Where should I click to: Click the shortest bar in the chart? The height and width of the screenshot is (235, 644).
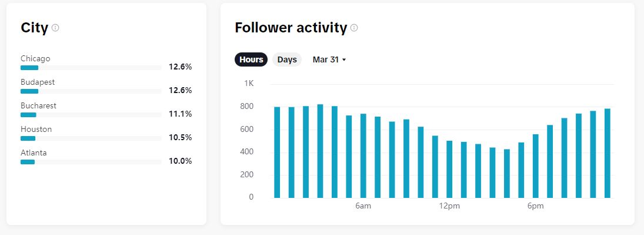point(507,173)
